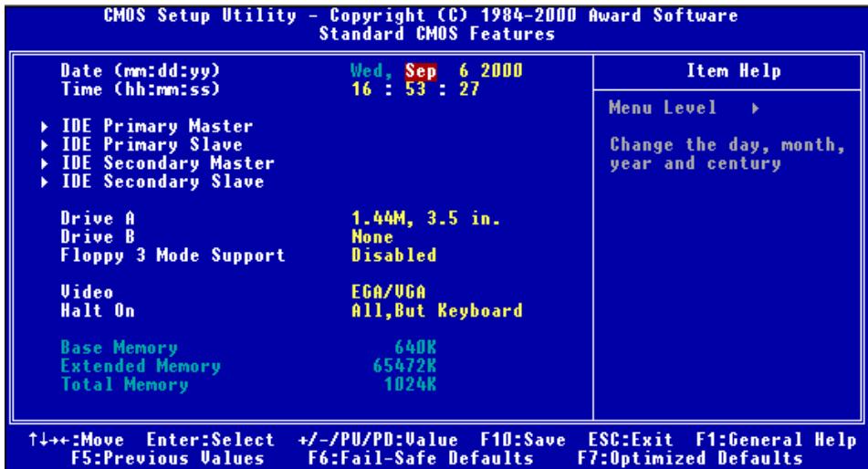
Task: Click the Base Memory label
Action: click(119, 348)
